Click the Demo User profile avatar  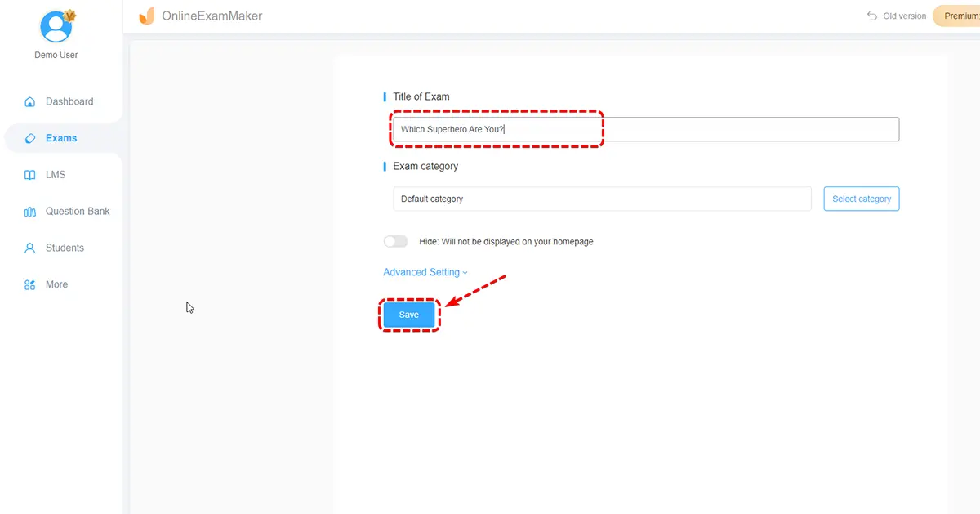click(56, 28)
